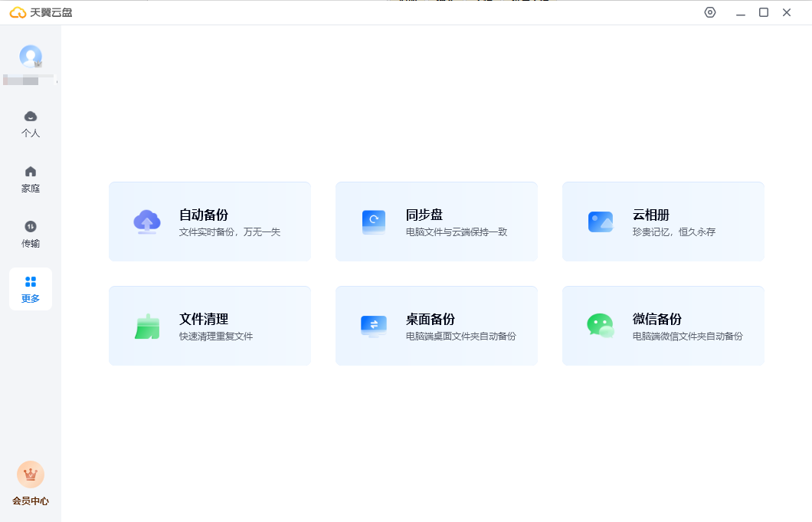Screen dimensions: 812x522
Task: Click the 自动备份 cloud upload icon
Action: [x=147, y=222]
